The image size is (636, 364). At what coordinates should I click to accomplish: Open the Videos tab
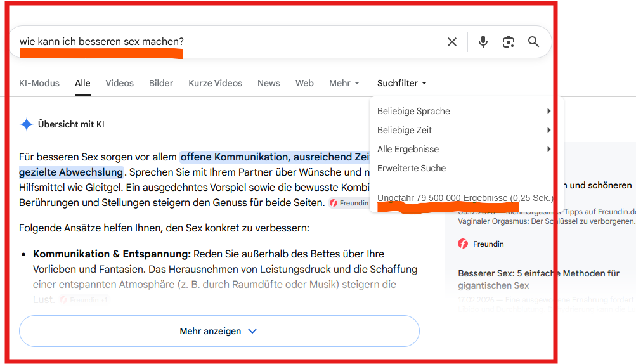tap(119, 83)
